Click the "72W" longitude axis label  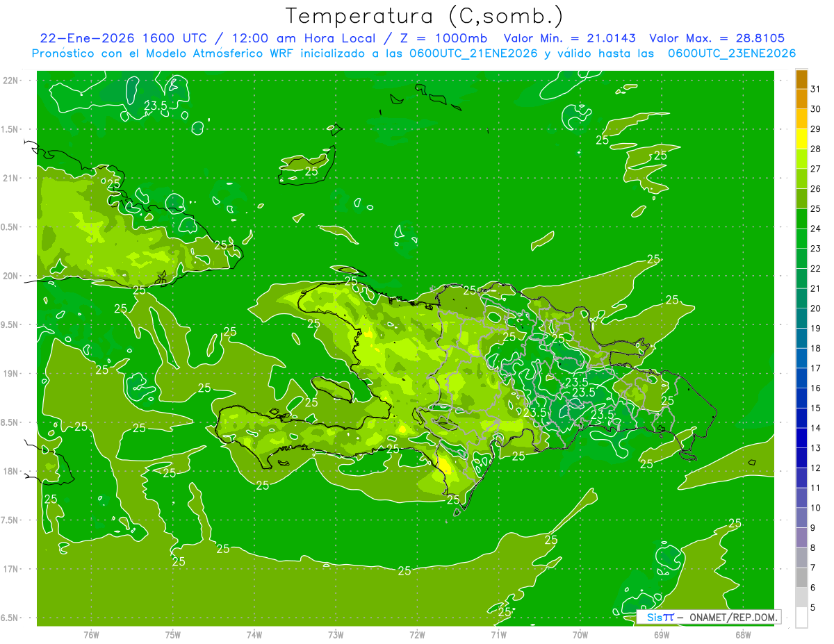(x=417, y=635)
